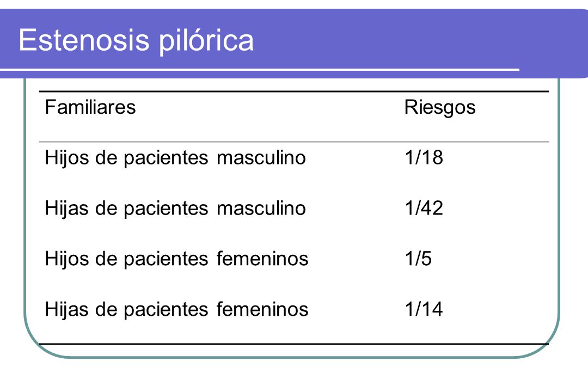
Task: Click the word Estenosis in title
Action: [84, 40]
